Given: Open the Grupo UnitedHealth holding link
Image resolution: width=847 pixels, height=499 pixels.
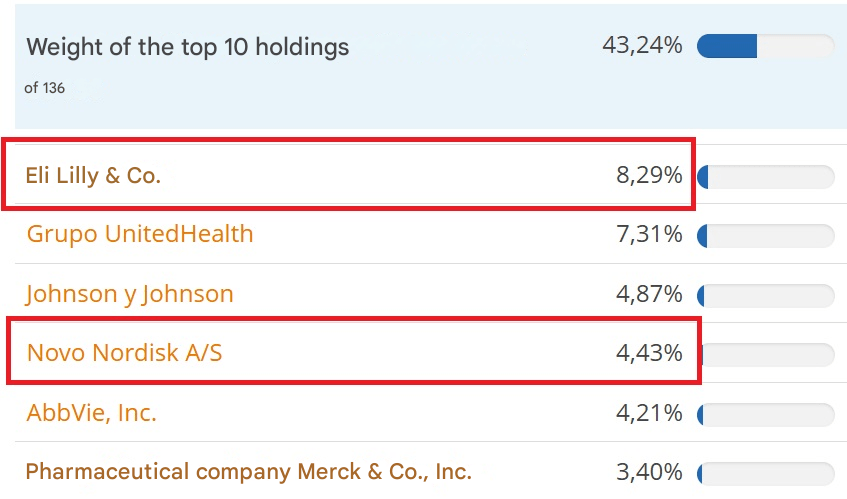Looking at the screenshot, I should pyautogui.click(x=140, y=234).
